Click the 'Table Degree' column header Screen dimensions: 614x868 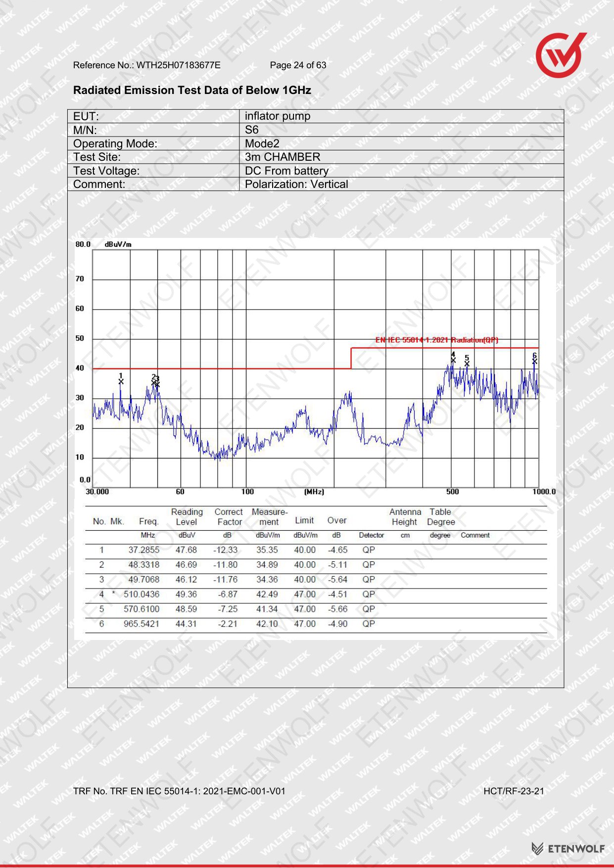(440, 517)
